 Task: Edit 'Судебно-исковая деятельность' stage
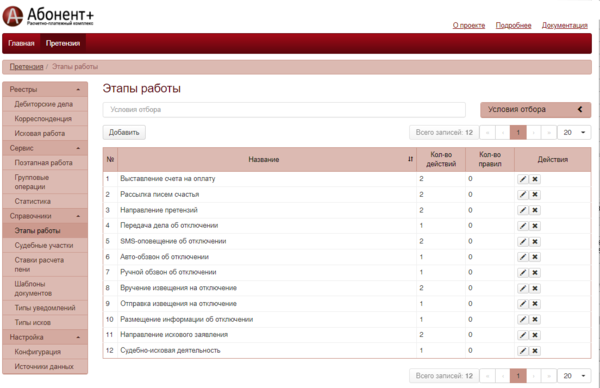(x=523, y=351)
